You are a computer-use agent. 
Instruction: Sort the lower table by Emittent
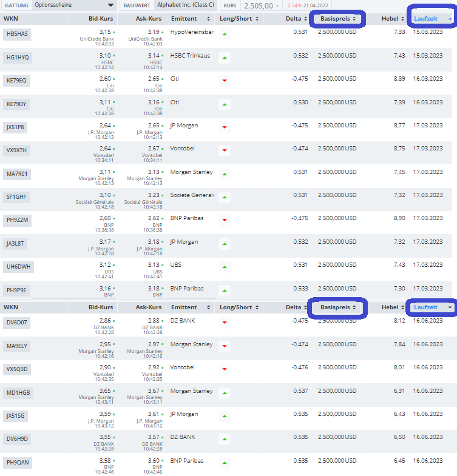coord(191,307)
